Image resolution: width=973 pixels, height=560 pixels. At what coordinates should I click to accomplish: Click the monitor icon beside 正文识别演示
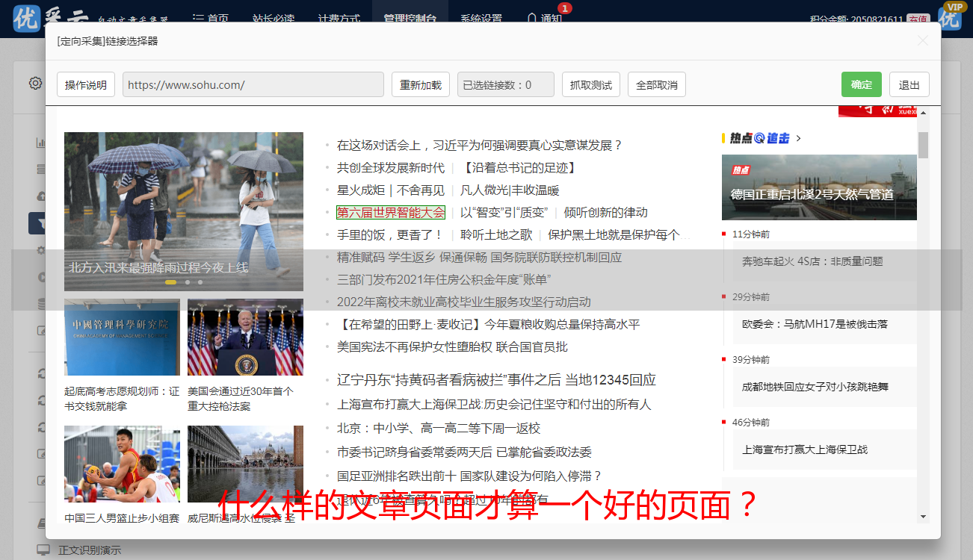(43, 550)
